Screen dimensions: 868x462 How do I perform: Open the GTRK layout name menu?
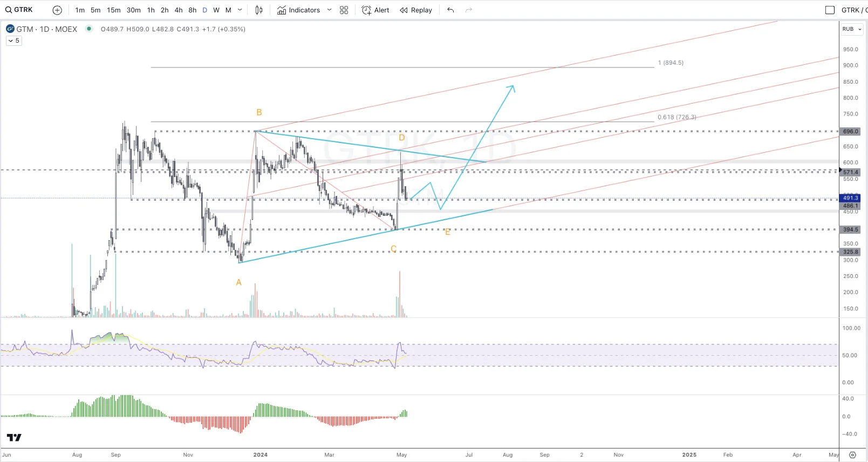click(854, 10)
